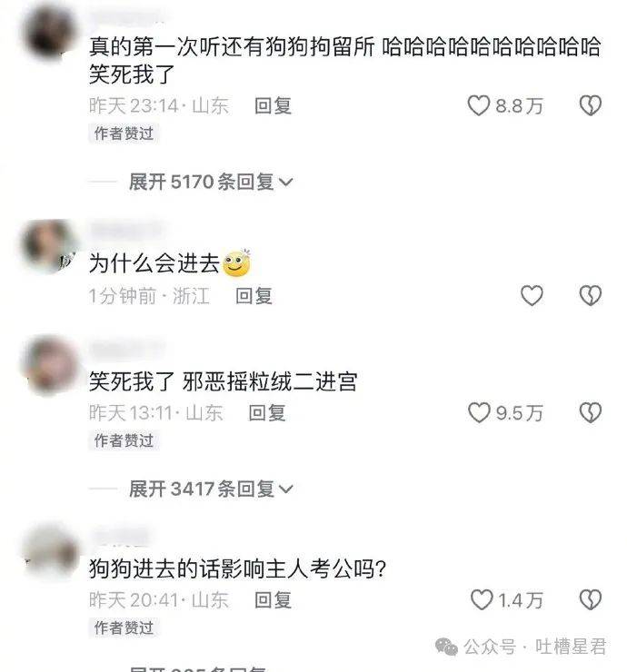Click the WeChat 公众号 watermark icon
This screenshot has height=672, width=627.
coord(446,647)
